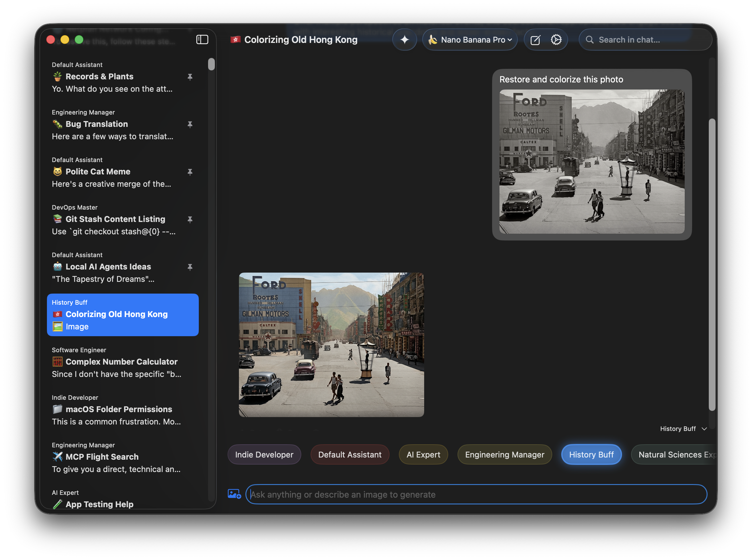Toggle the pin on Git Stash Content Listing
Image resolution: width=752 pixels, height=560 pixels.
(190, 219)
